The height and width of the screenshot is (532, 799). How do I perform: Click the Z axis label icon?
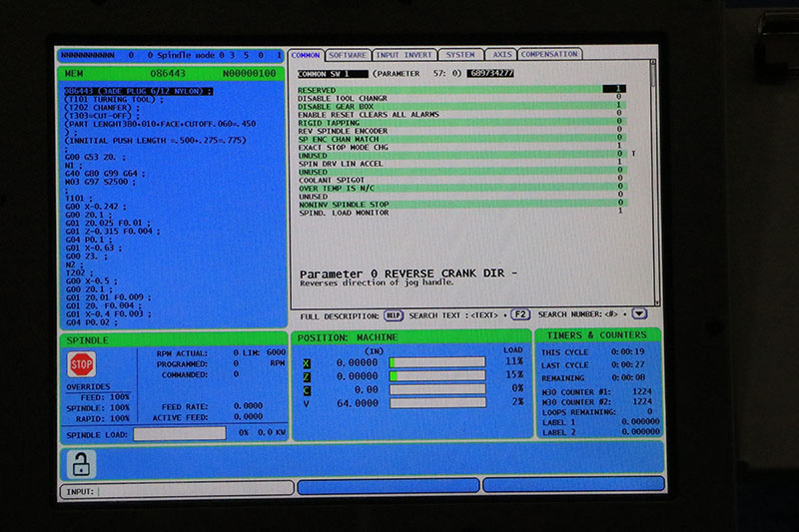(307, 376)
